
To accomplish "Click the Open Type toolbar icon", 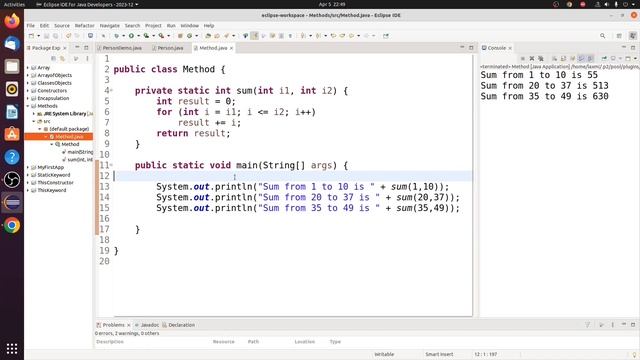I will pyautogui.click(x=208, y=36).
